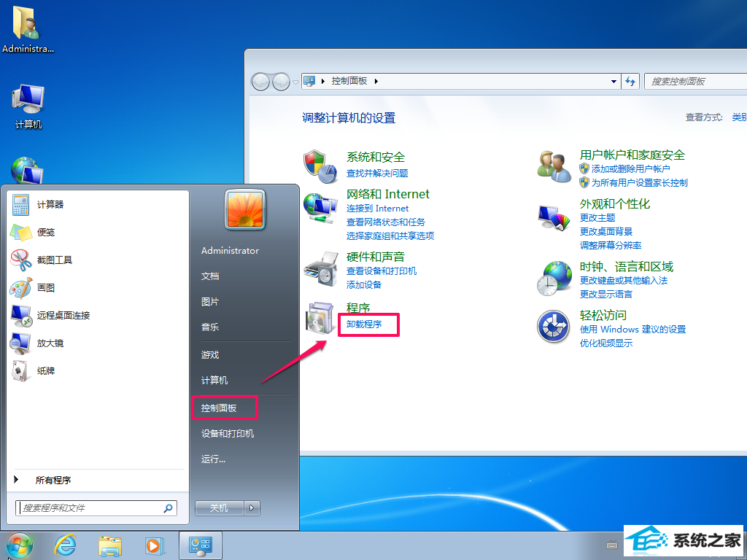Open System and Security (系统和安全) heading link
This screenshot has width=747, height=560.
coord(376,157)
